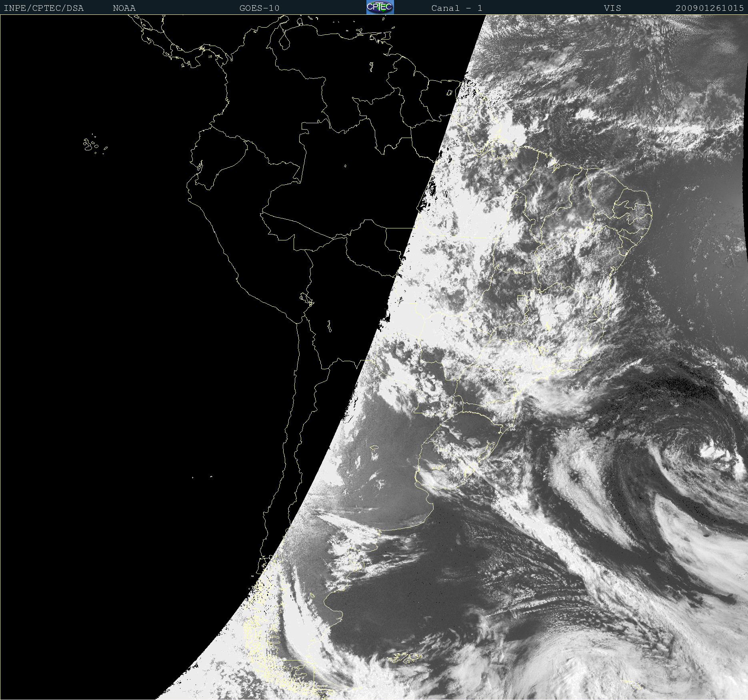Click the timestamp 200901261015
This screenshot has height=700, width=748.
(x=710, y=8)
